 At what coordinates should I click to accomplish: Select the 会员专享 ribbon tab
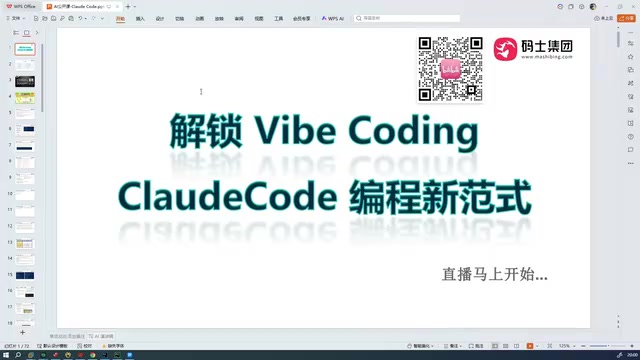[x=302, y=19]
